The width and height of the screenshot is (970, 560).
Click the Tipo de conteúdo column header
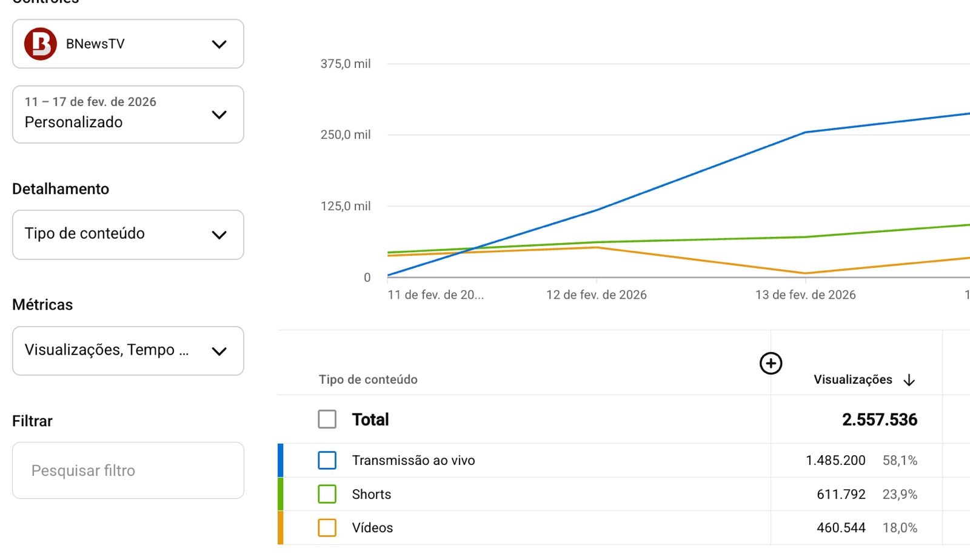368,380
